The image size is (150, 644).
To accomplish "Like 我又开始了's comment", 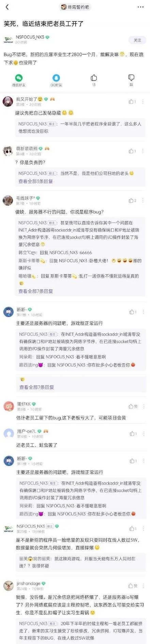I will (132, 101).
